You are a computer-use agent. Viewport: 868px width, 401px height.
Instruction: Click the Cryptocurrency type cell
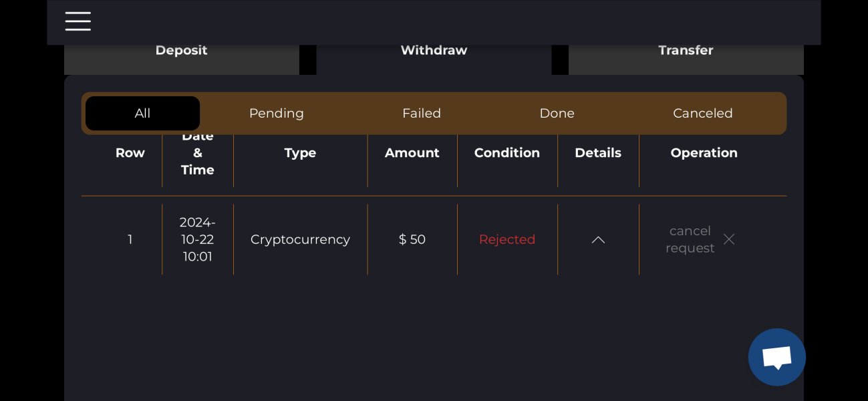[x=300, y=239]
